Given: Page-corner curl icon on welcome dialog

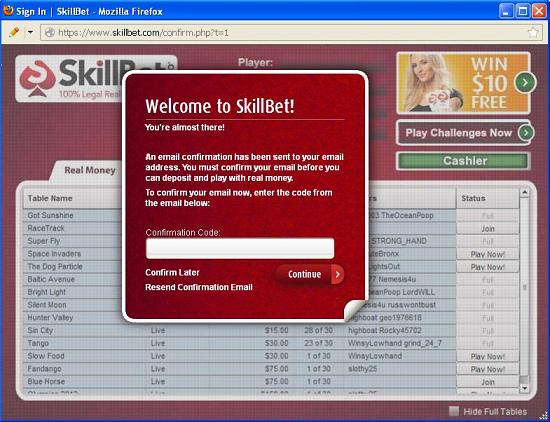Looking at the screenshot, I should click(355, 310).
